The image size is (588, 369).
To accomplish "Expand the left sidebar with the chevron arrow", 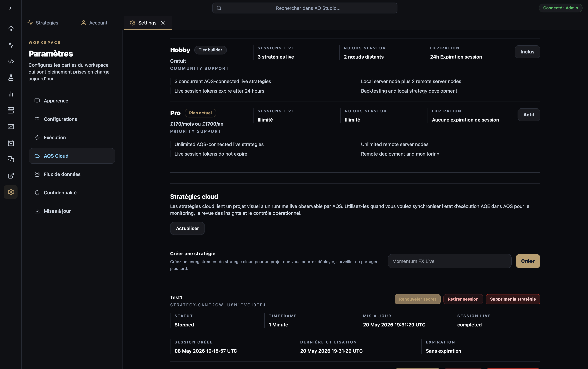I will pyautogui.click(x=10, y=8).
